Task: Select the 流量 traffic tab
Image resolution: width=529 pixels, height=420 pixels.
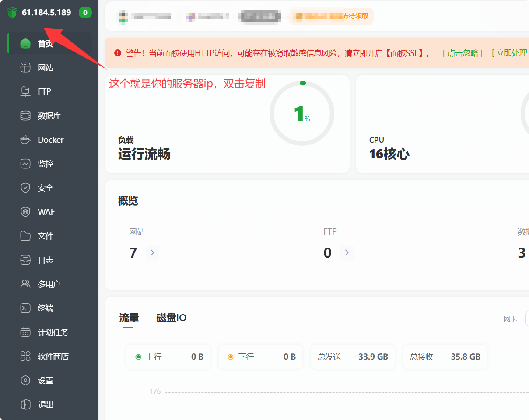Action: coord(128,318)
